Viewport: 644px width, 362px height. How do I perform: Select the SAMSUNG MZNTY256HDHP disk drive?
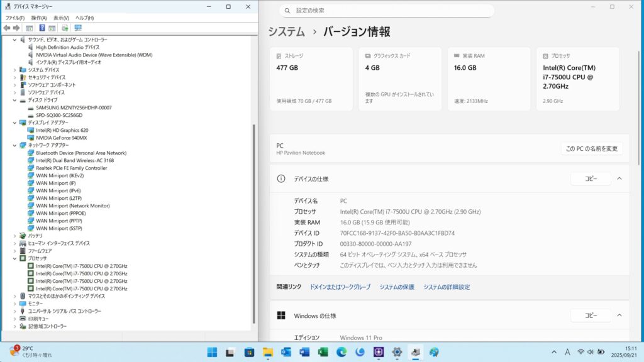click(x=74, y=107)
